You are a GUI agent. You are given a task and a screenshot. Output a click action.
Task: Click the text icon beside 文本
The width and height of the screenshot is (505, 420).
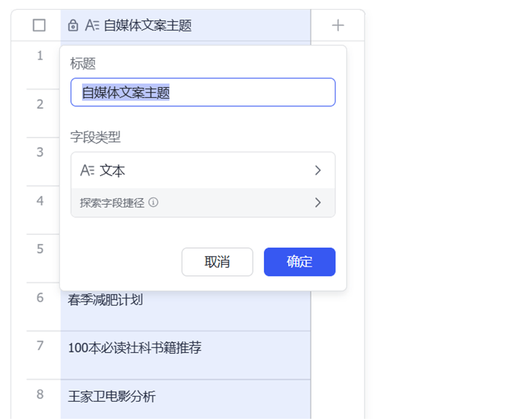(87, 171)
